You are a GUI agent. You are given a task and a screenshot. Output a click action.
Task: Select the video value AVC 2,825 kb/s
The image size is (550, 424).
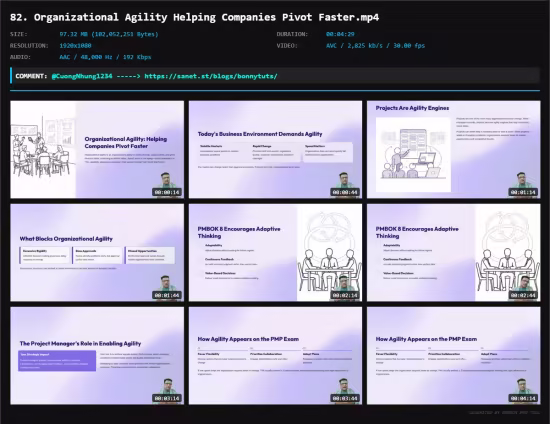(375, 46)
